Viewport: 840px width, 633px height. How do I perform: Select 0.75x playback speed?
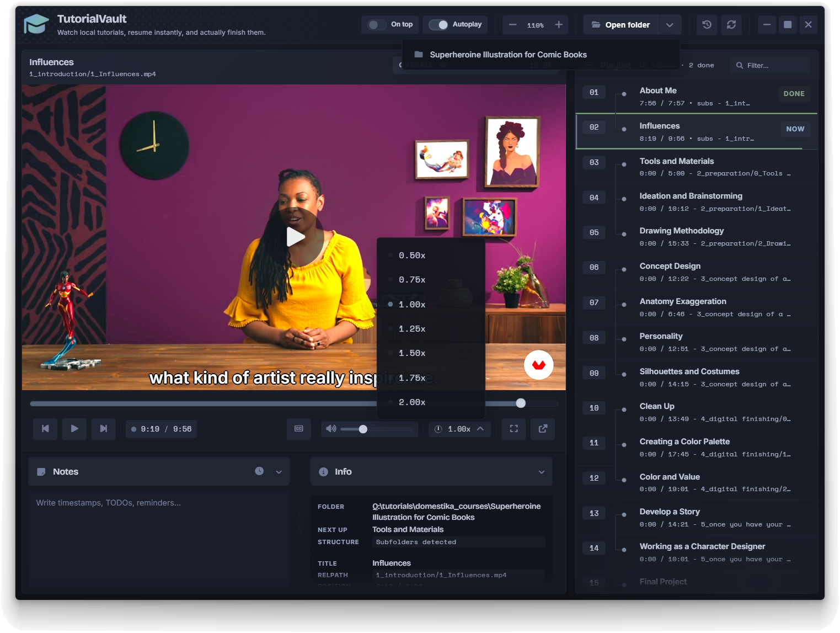tap(431, 280)
